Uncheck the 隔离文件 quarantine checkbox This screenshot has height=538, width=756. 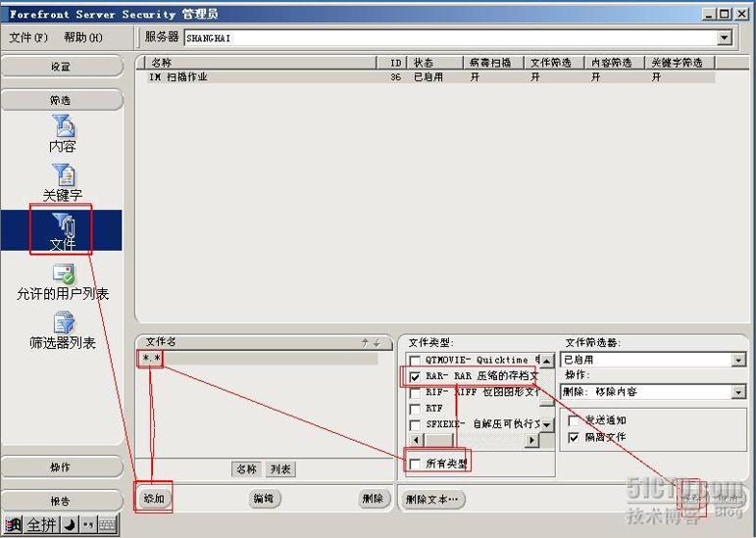tap(574, 437)
